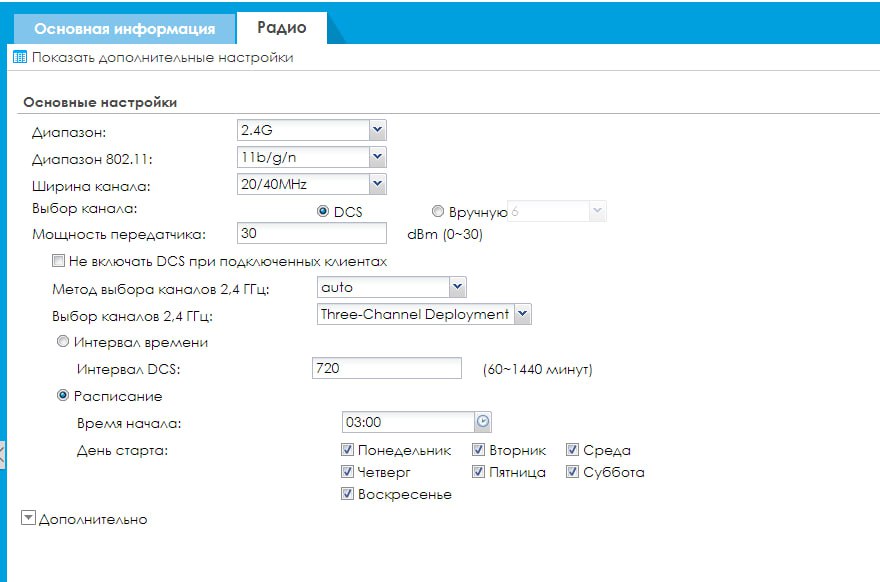880x582 pixels.
Task: Click the Ширина канала label
Action: click(x=91, y=186)
